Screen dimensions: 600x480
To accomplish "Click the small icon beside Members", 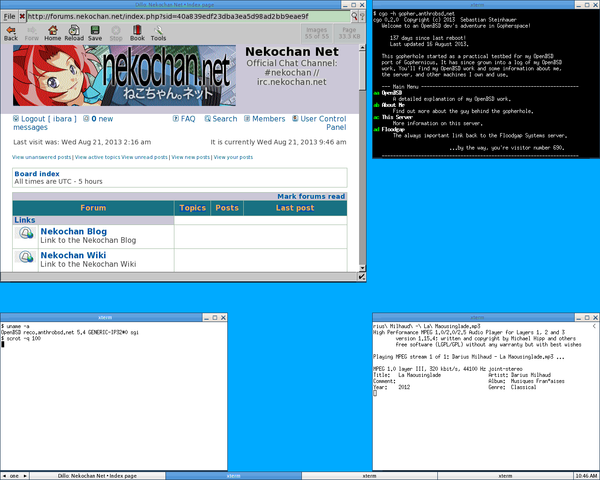I will [x=247, y=119].
